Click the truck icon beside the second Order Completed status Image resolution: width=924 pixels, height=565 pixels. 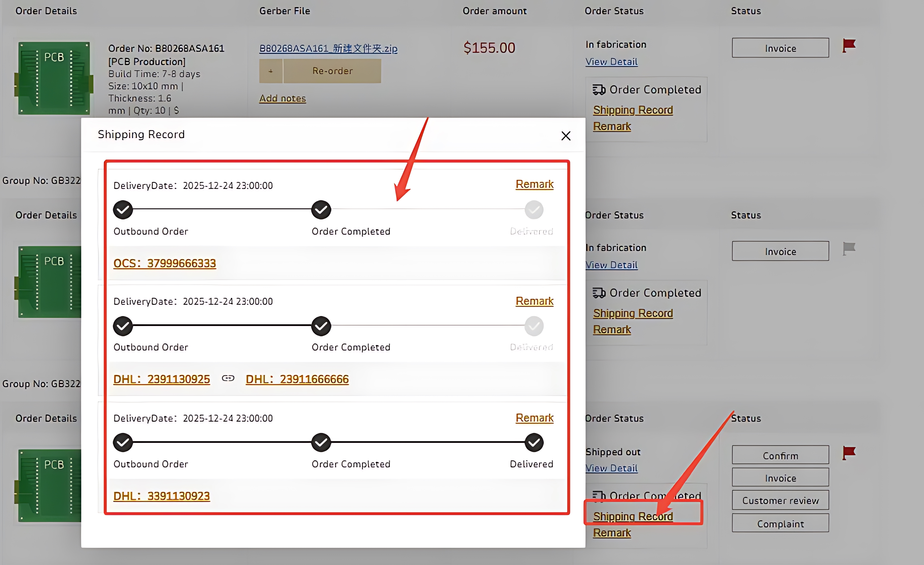pyautogui.click(x=599, y=293)
